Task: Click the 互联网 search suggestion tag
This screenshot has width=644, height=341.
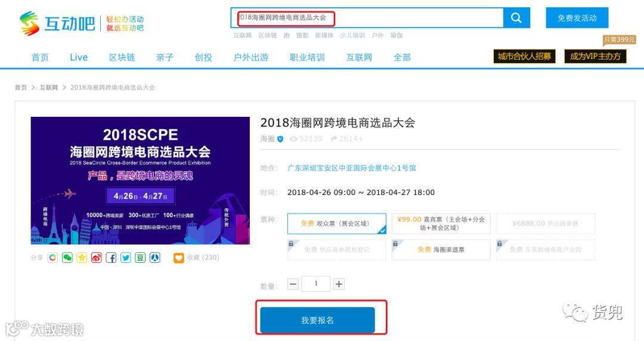Action: tap(242, 35)
